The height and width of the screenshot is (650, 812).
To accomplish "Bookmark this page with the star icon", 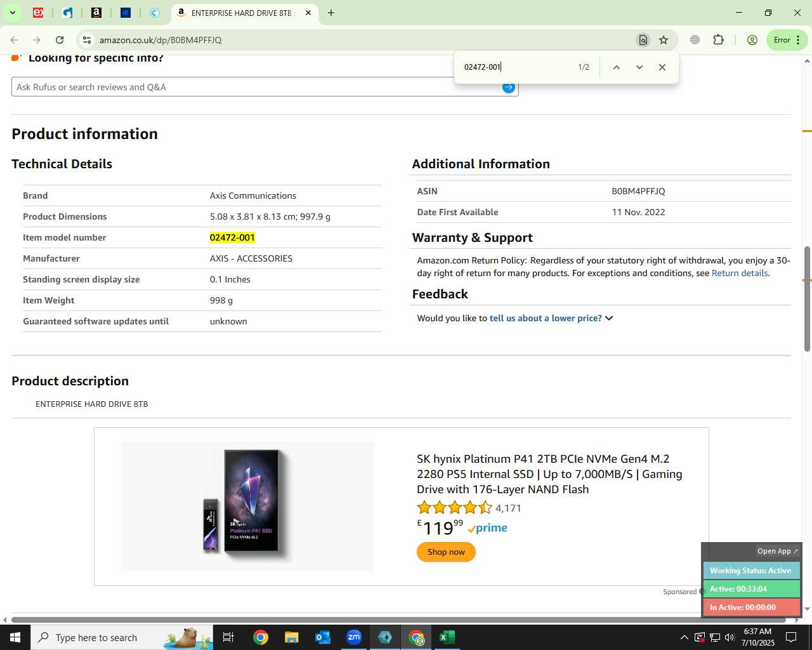I will [664, 40].
